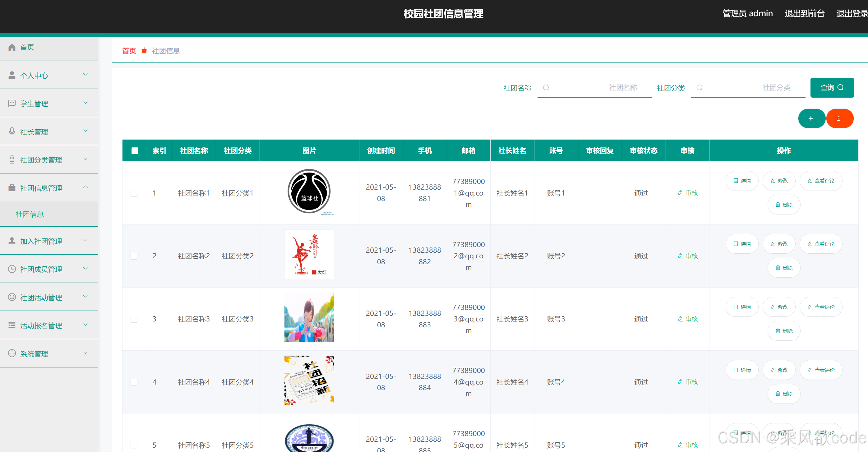868x452 pixels.
Task: Click the chat icon next to 学生管理
Action: (x=12, y=104)
